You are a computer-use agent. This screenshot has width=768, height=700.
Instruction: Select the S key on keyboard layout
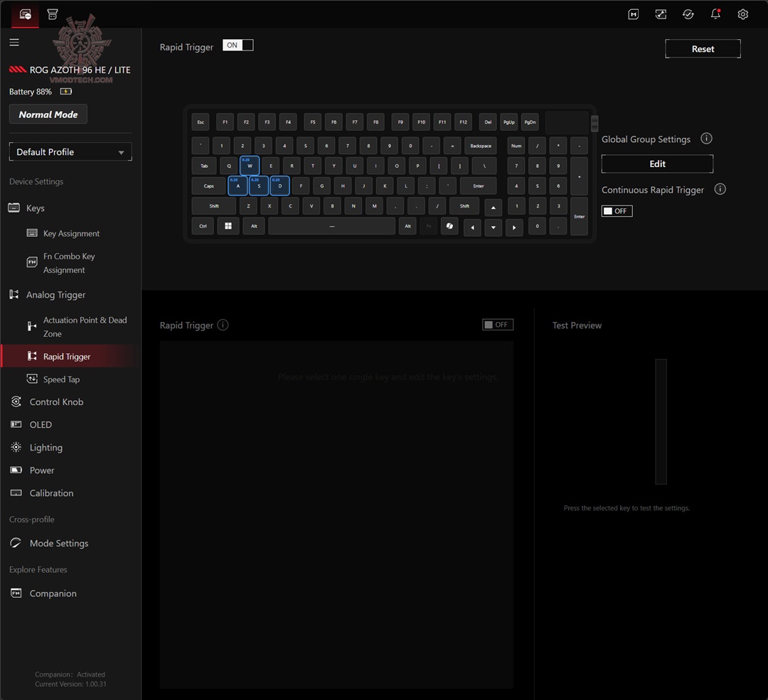[259, 185]
